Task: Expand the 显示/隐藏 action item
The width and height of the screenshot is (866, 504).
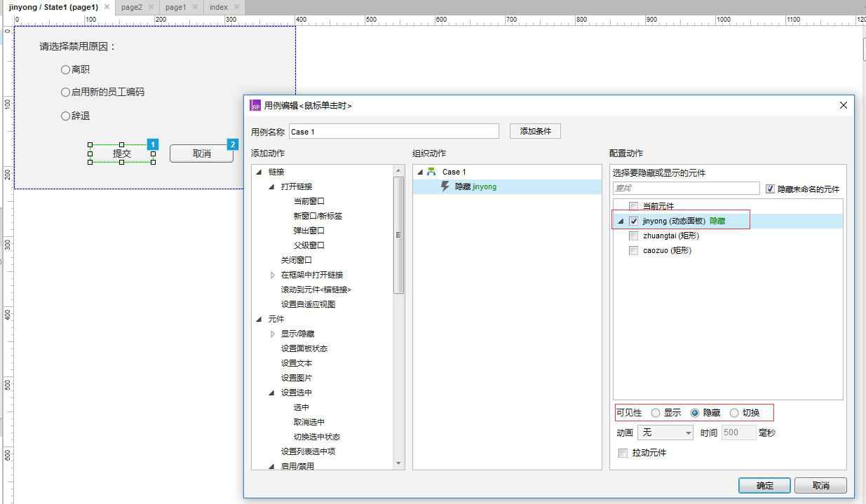Action: 272,334
